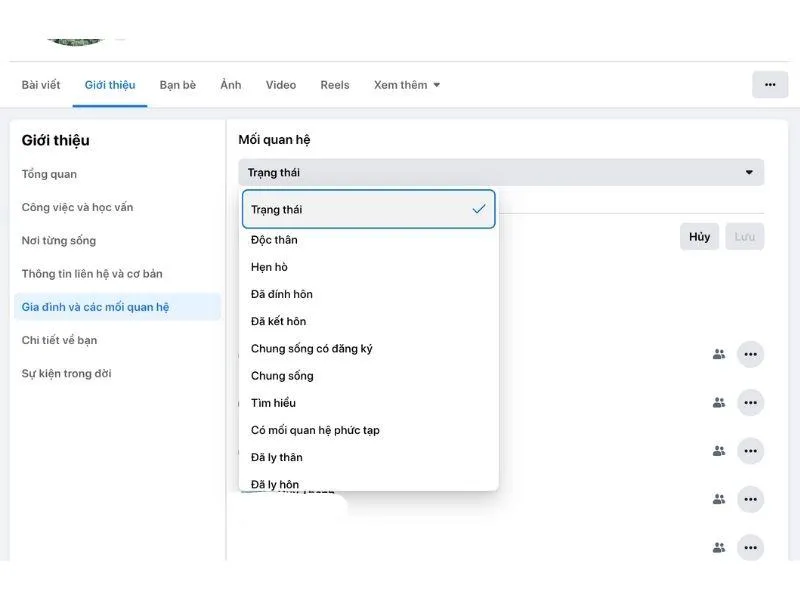Screen dimensions: 800x600
Task: Switch to the Bạn bè tab
Action: 177,85
